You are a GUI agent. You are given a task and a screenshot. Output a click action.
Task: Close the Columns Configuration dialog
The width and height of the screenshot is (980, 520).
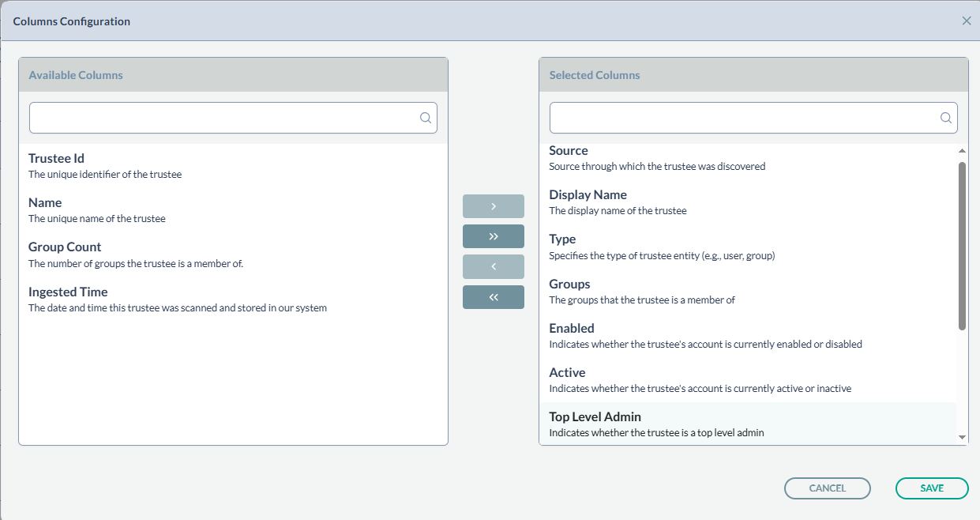966,21
